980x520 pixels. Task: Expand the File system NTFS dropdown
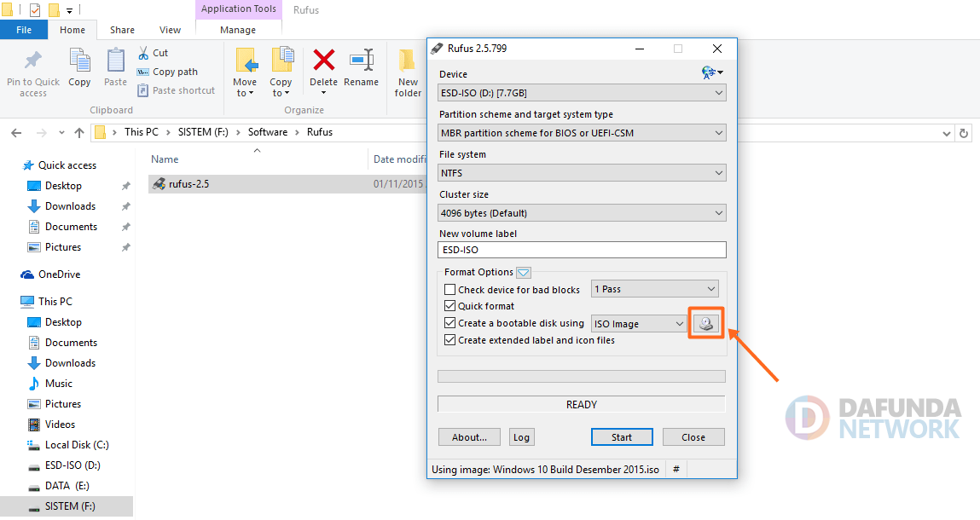click(x=582, y=173)
